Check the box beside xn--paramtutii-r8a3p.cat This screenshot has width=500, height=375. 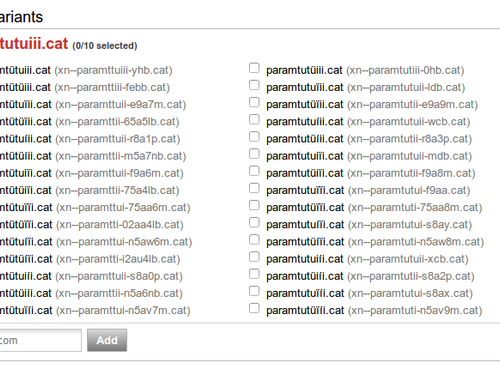pyautogui.click(x=254, y=137)
